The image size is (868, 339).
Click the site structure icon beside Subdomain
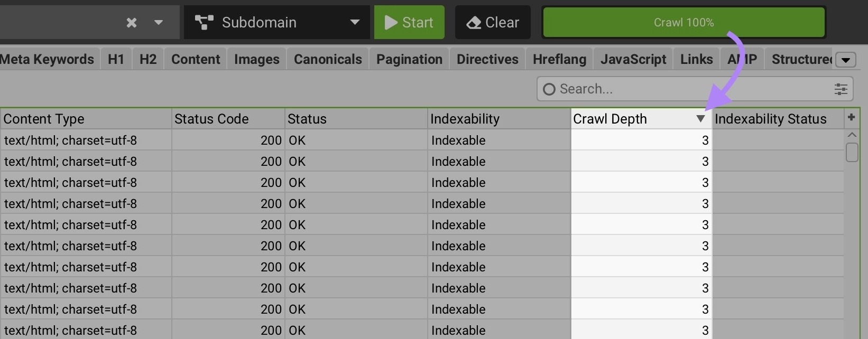click(204, 22)
